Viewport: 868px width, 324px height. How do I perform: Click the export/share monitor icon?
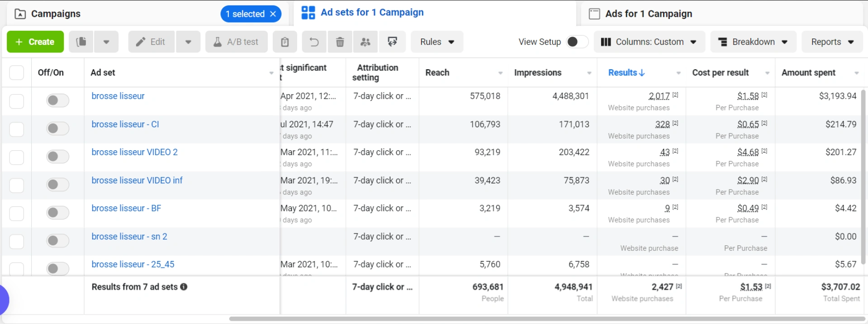[x=392, y=42]
